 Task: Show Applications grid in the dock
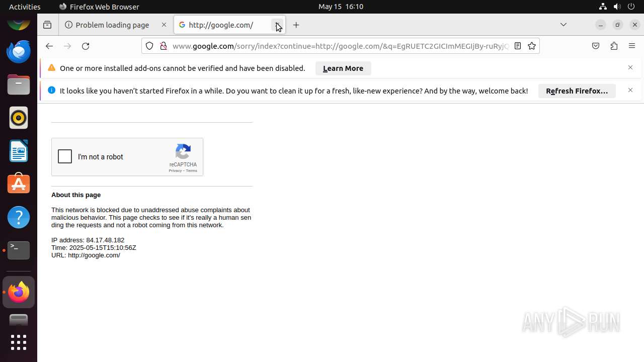click(19, 342)
